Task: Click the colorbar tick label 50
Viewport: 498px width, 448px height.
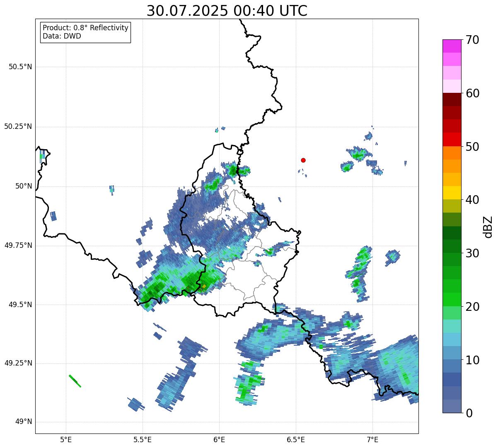Action: click(x=472, y=147)
